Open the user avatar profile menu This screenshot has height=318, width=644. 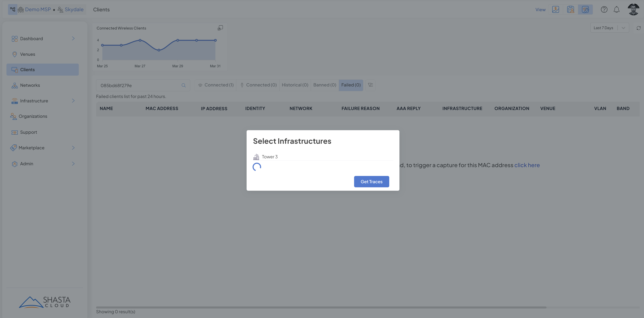tap(633, 9)
